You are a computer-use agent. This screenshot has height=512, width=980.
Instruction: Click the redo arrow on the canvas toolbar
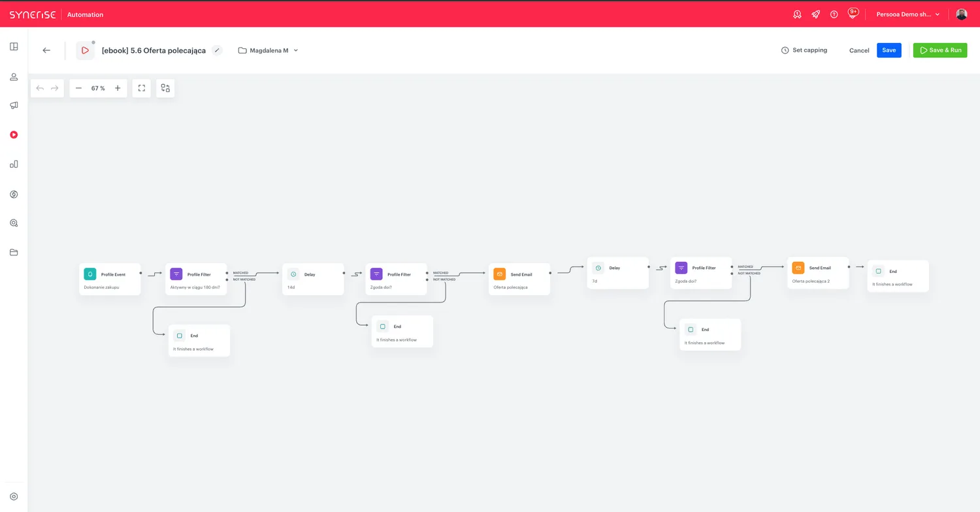tap(55, 88)
